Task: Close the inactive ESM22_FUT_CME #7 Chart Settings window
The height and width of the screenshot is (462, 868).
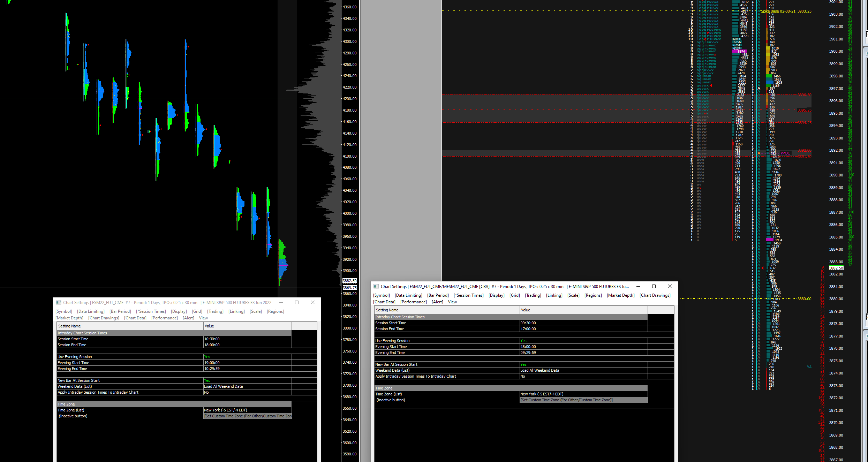Action: [x=313, y=302]
